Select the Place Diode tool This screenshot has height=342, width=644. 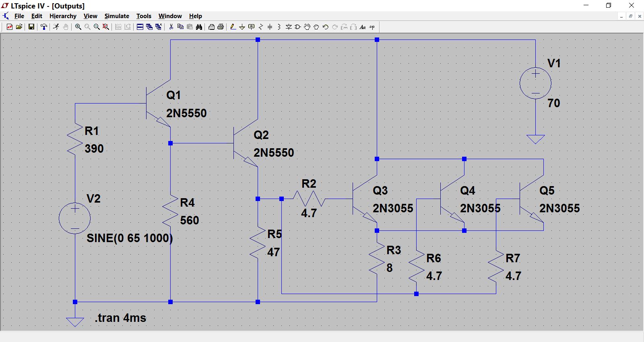pos(289,27)
